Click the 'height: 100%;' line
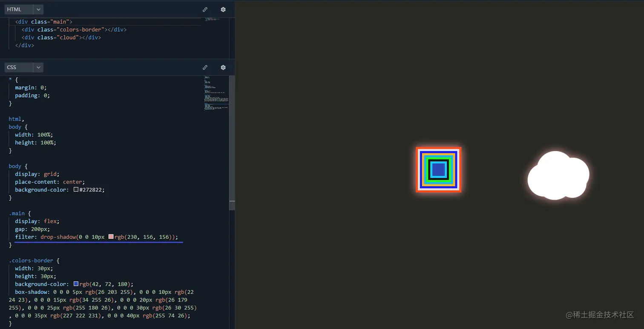644x329 pixels. click(36, 143)
